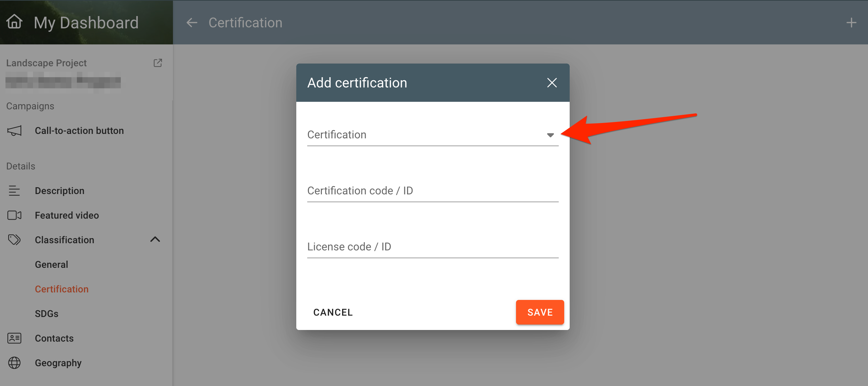Open the external link icon by Landscape Project

point(158,63)
